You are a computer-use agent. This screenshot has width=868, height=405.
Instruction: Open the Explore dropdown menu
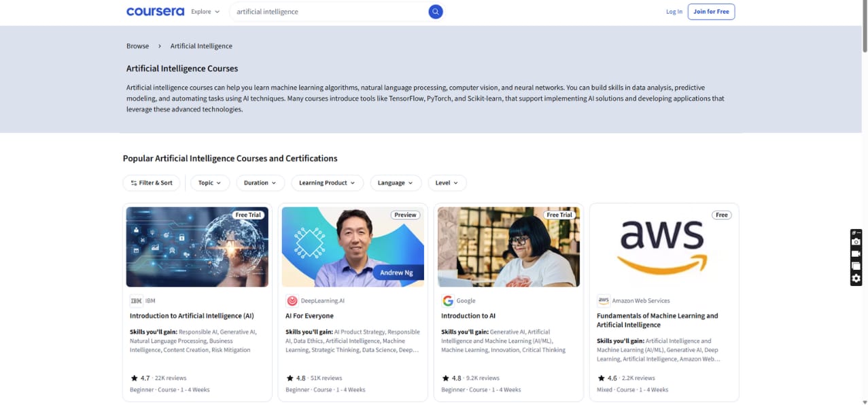pyautogui.click(x=205, y=12)
